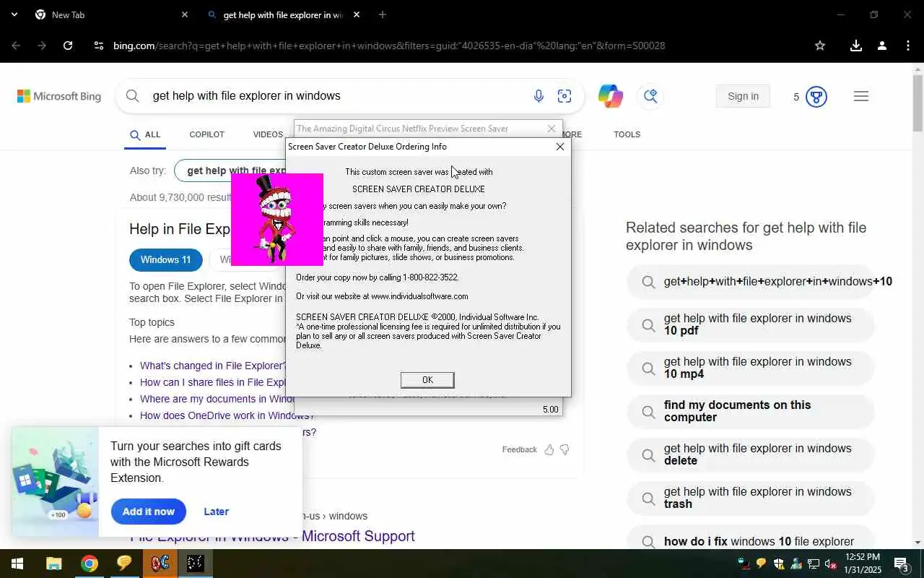Select related search ending with trash
Screen dimensions: 924x578
pyautogui.click(x=751, y=498)
